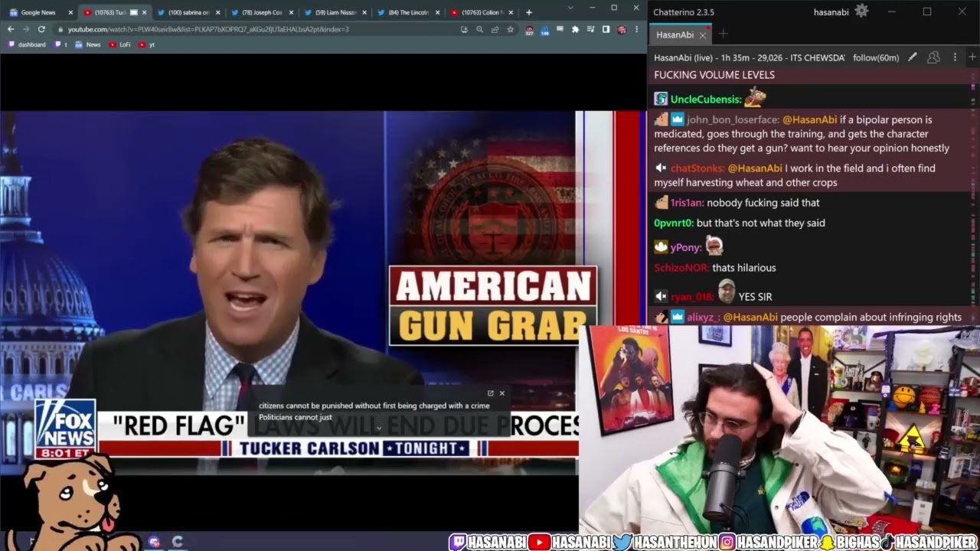Image resolution: width=980 pixels, height=551 pixels.
Task: Close the Google News tab
Action: (70, 12)
